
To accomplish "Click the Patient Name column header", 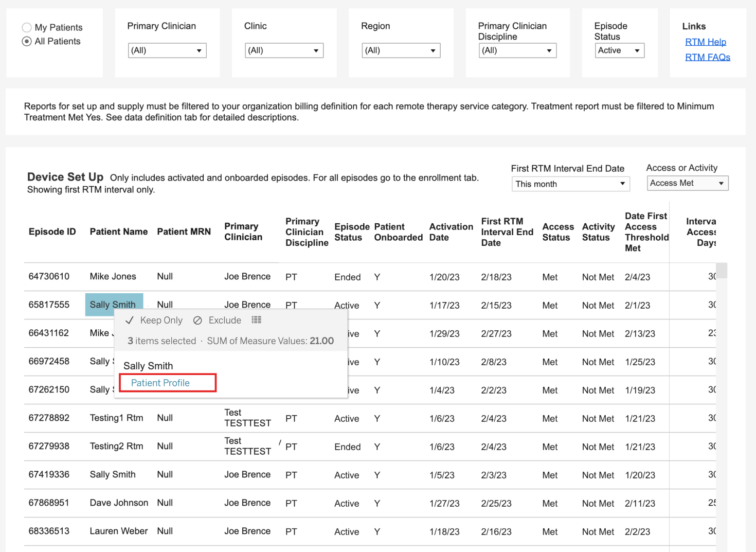I will pyautogui.click(x=119, y=232).
